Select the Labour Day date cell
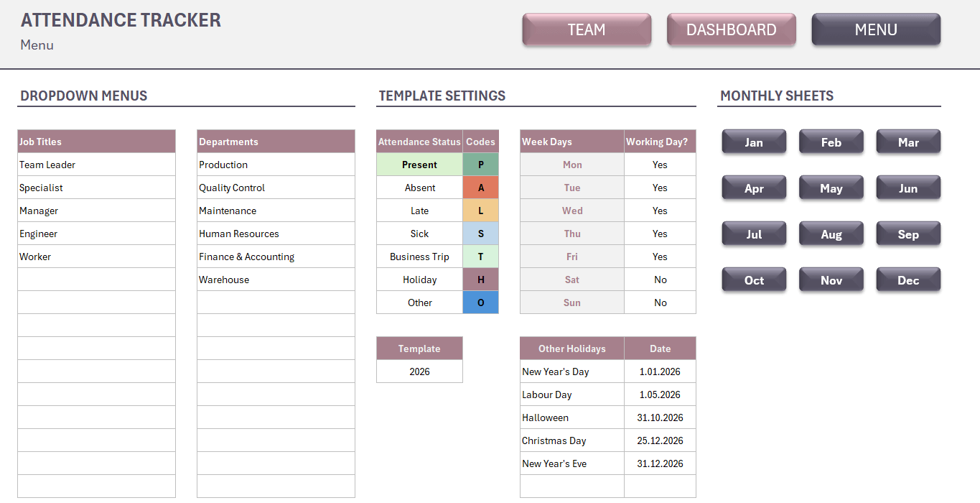 [660, 394]
